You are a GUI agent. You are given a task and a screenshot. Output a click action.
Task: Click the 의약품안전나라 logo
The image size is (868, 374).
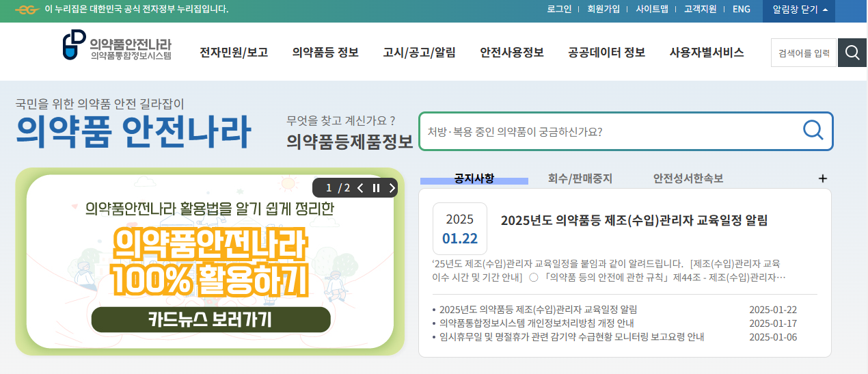pos(117,46)
